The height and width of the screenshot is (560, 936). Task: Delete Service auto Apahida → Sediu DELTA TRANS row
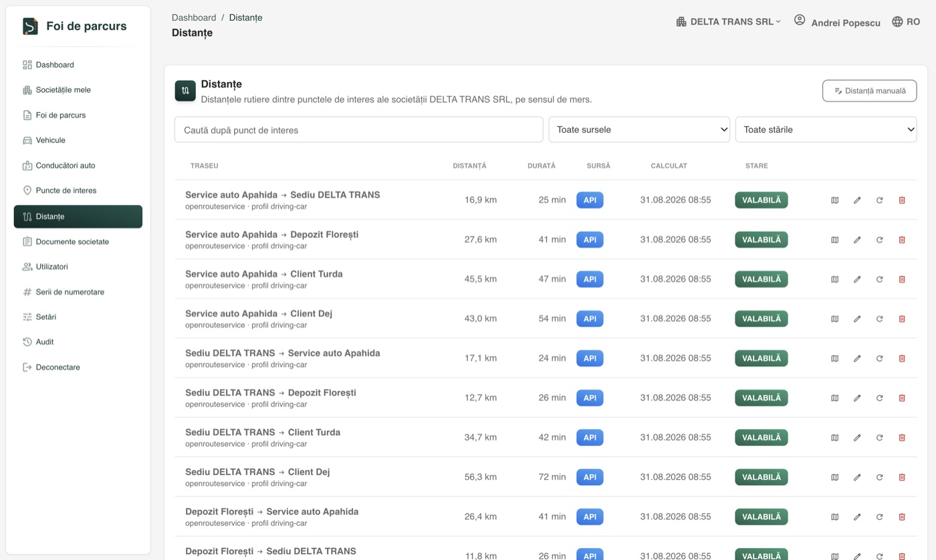pos(902,200)
